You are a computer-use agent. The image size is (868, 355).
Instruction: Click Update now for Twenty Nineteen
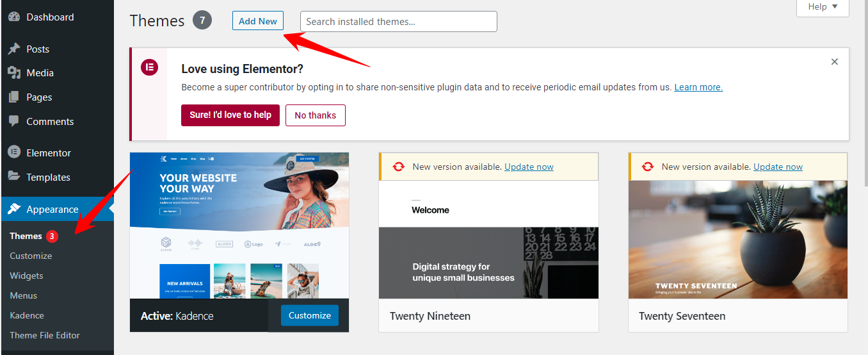click(x=529, y=167)
